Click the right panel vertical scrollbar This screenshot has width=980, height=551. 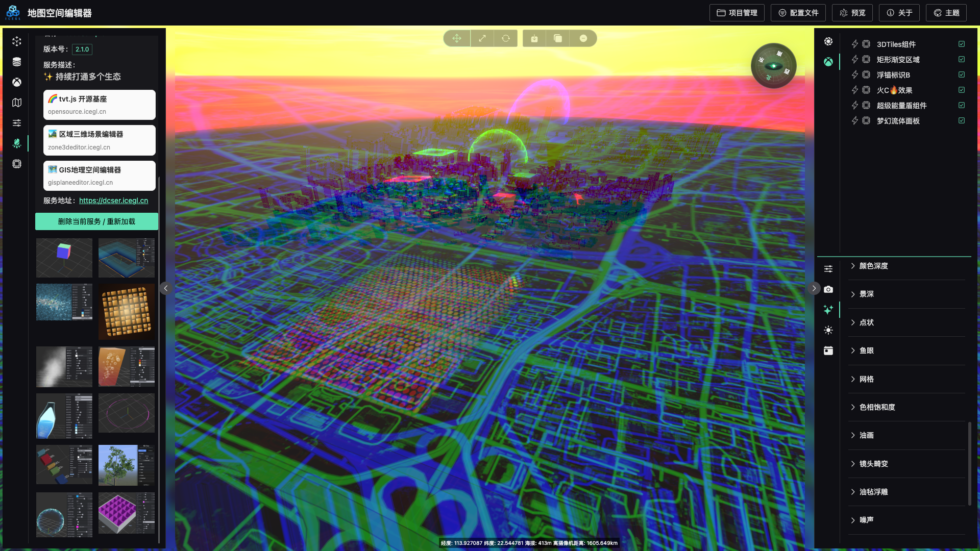click(969, 463)
